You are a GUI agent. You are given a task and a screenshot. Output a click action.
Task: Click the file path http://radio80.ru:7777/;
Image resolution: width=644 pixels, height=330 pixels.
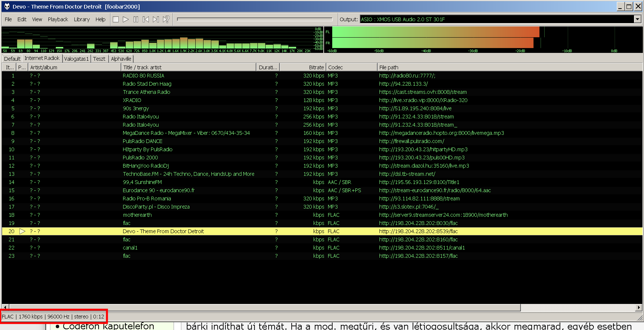pyautogui.click(x=407, y=76)
